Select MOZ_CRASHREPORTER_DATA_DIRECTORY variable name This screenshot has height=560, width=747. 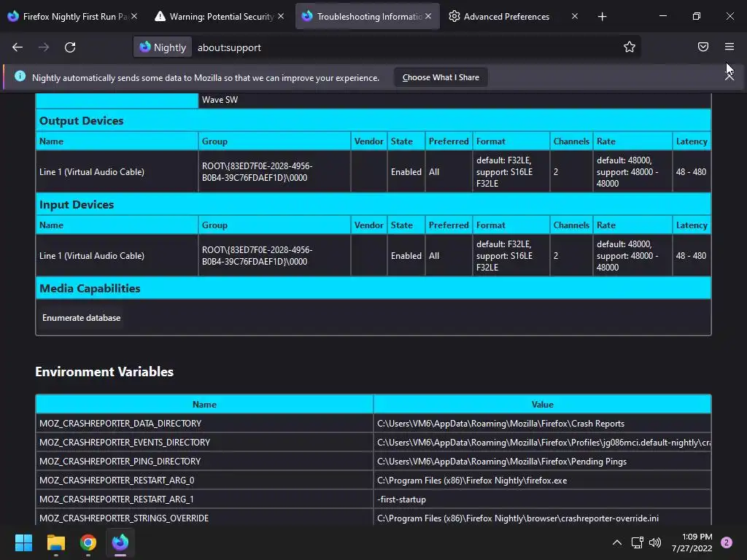coord(120,424)
